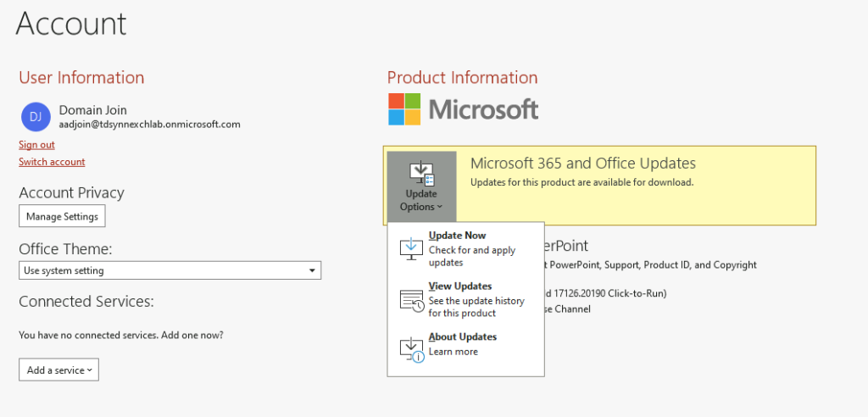
Task: Click the Product Information heading
Action: point(462,77)
